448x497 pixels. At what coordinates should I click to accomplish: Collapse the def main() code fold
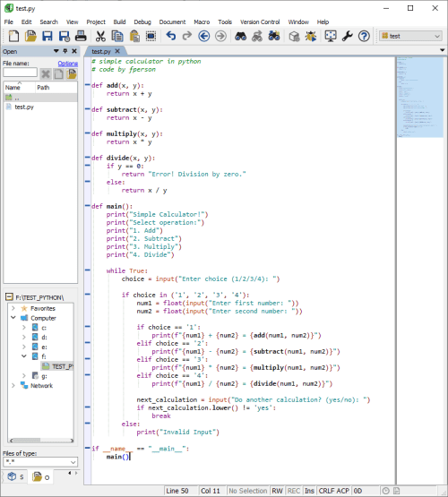tap(88, 206)
